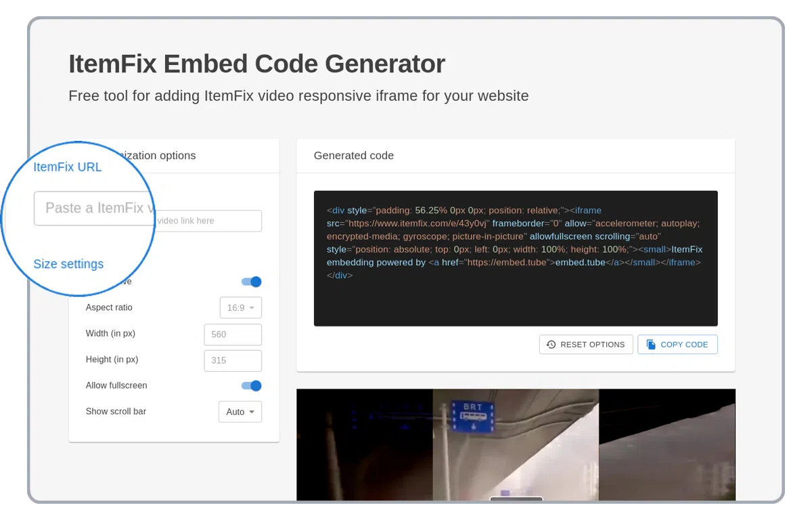Viewport: 812px width, 520px height.
Task: Click the itemfix.com URL in the code
Action: [x=416, y=223]
